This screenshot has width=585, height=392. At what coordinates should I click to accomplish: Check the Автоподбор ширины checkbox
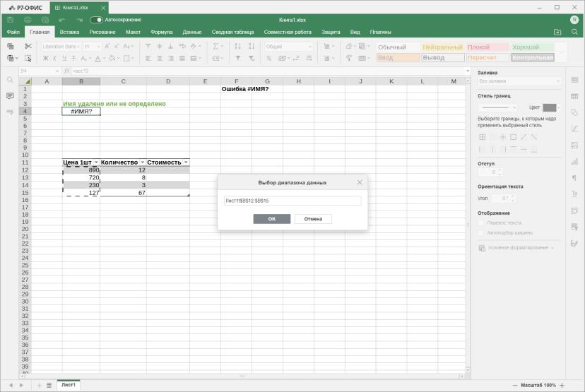(x=481, y=233)
